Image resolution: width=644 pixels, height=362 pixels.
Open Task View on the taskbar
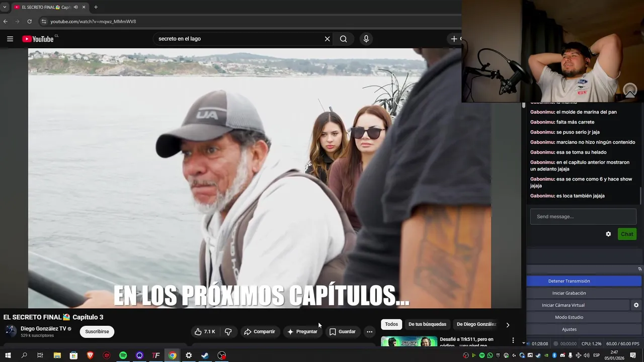pos(40,355)
